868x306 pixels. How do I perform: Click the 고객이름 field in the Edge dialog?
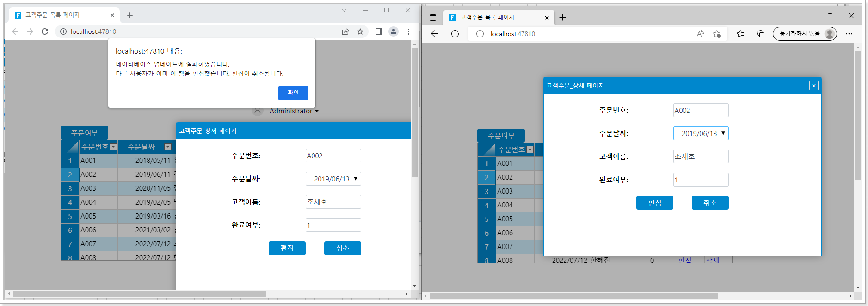(x=701, y=156)
